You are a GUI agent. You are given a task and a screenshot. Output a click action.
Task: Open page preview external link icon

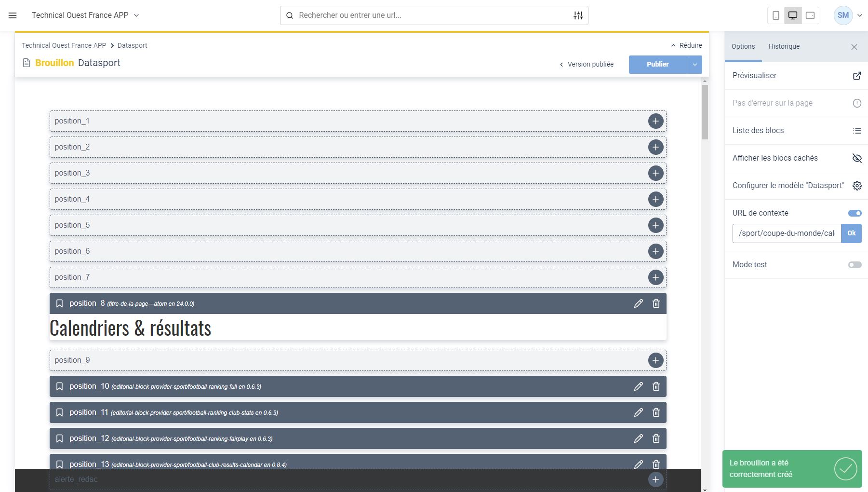(856, 76)
